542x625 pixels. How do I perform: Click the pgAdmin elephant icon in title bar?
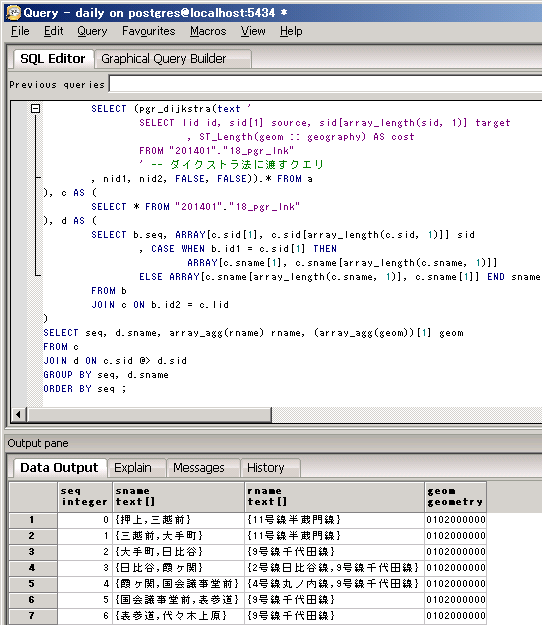coord(13,13)
